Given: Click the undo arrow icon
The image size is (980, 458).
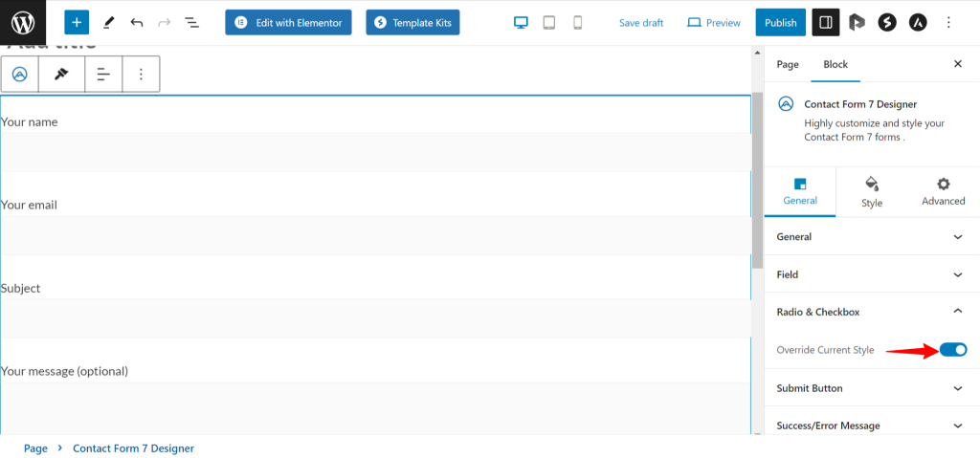Looking at the screenshot, I should [137, 22].
